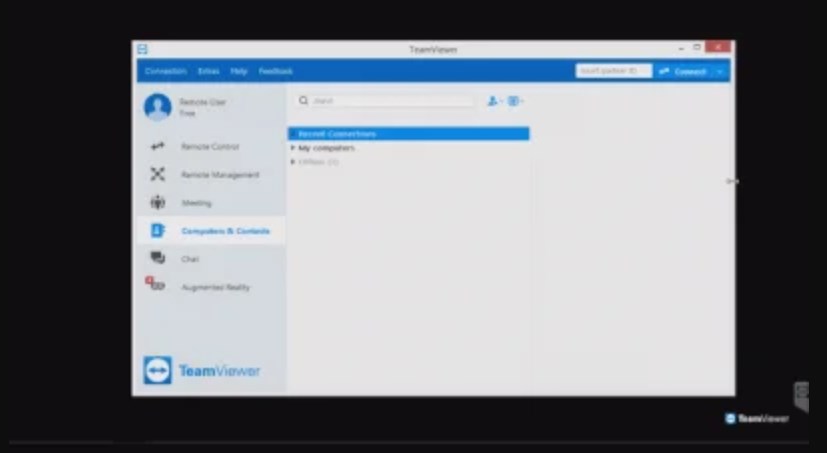Image resolution: width=827 pixels, height=453 pixels.
Task: Open the Extras menu
Action: click(x=208, y=71)
